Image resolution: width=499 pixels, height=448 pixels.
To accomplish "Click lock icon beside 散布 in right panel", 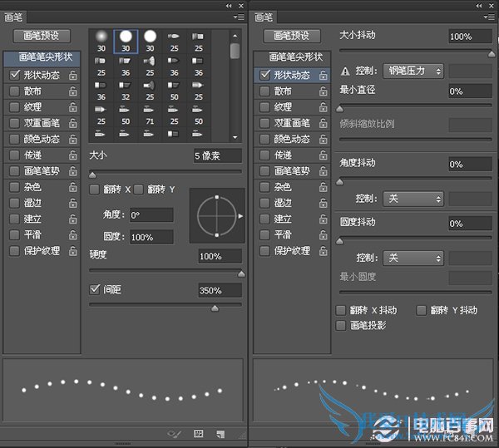I will pyautogui.click(x=323, y=91).
